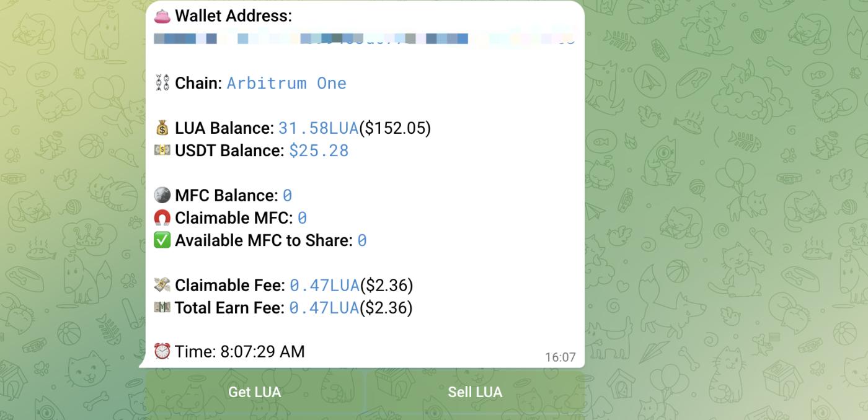This screenshot has height=420, width=868.
Task: Click the Claimable Fee 0.47LUA value
Action: (324, 286)
